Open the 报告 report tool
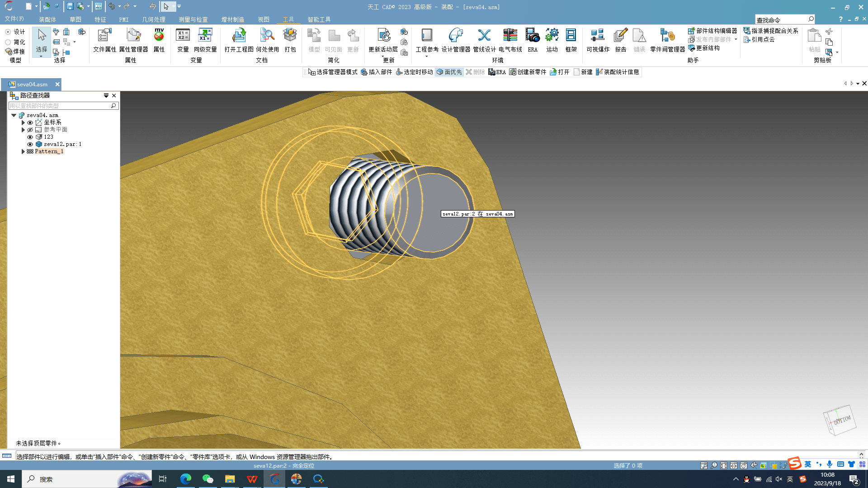 tap(620, 40)
